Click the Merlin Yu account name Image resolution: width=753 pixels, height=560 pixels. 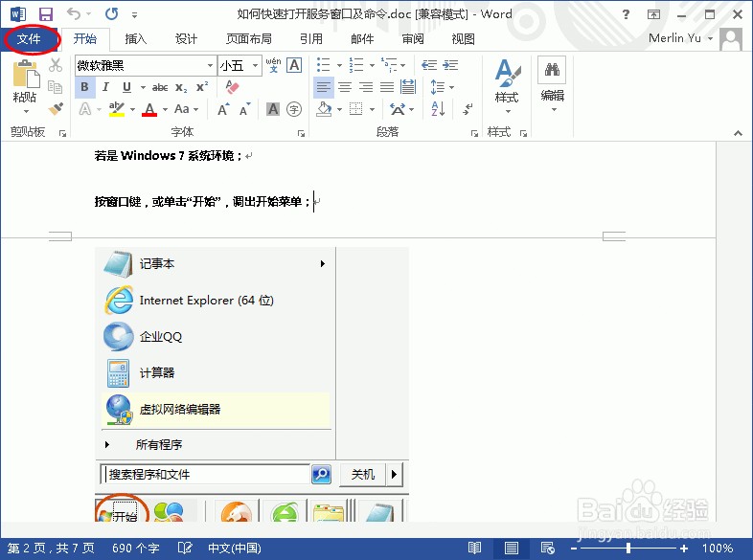pos(674,38)
